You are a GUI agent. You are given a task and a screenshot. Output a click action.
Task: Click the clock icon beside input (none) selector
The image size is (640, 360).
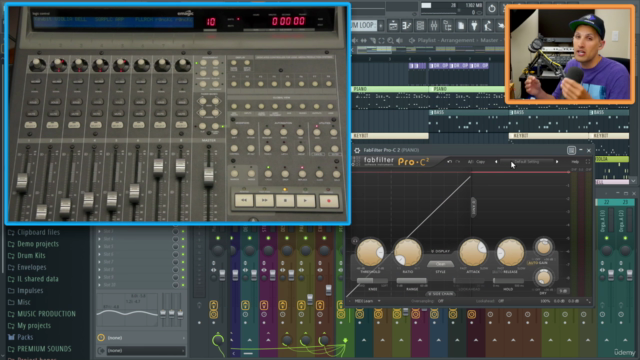tap(101, 338)
